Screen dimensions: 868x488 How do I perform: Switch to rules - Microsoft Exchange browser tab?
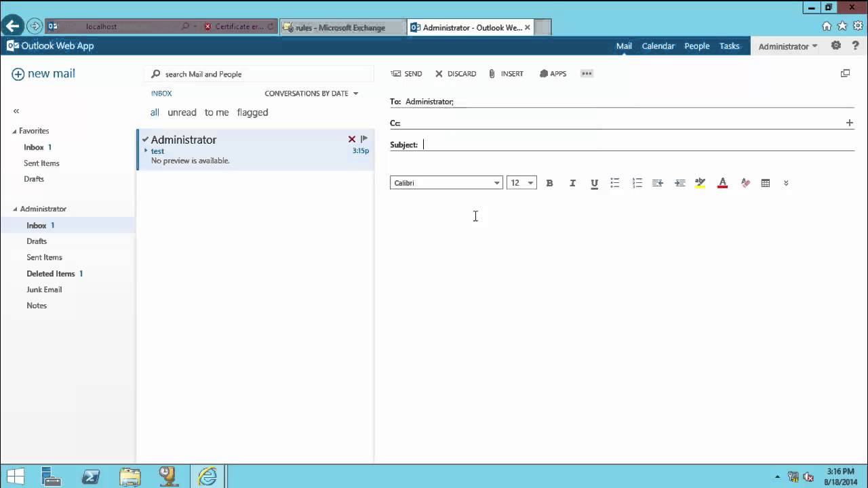(x=342, y=27)
